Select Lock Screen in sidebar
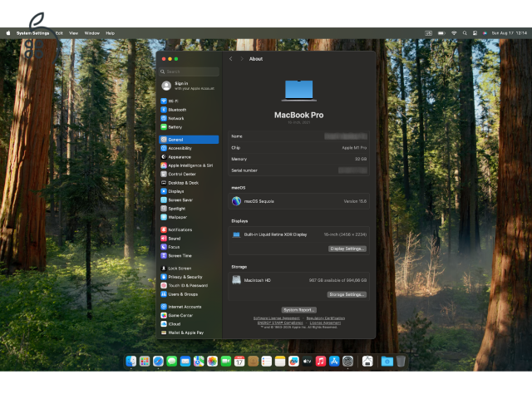 pyautogui.click(x=189, y=268)
